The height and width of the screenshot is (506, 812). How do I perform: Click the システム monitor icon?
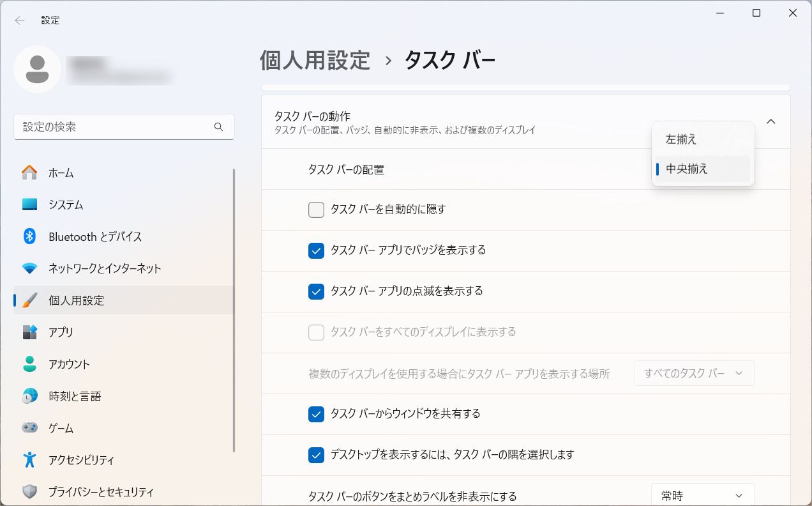(29, 204)
